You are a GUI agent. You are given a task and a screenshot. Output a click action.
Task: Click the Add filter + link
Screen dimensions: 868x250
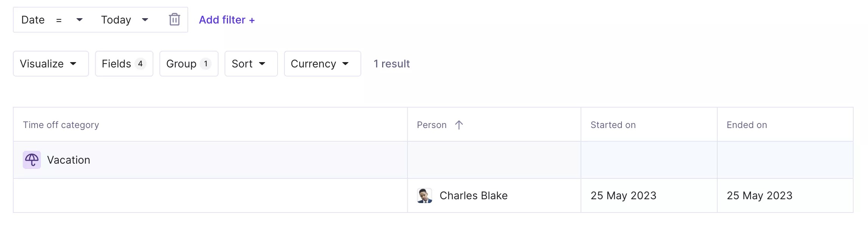pyautogui.click(x=227, y=20)
